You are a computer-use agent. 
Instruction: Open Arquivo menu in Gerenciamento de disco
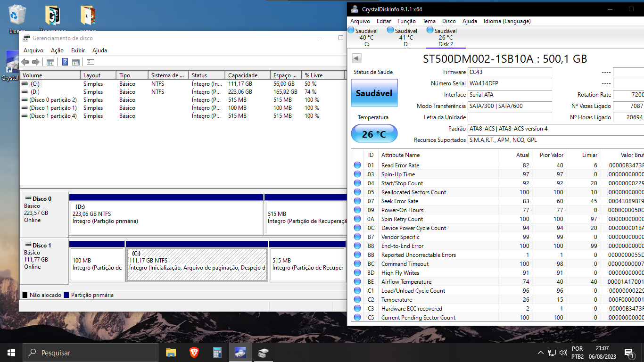(33, 50)
